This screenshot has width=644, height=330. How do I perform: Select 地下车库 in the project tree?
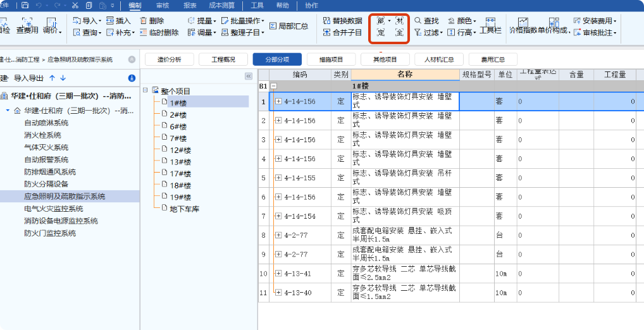coord(185,209)
